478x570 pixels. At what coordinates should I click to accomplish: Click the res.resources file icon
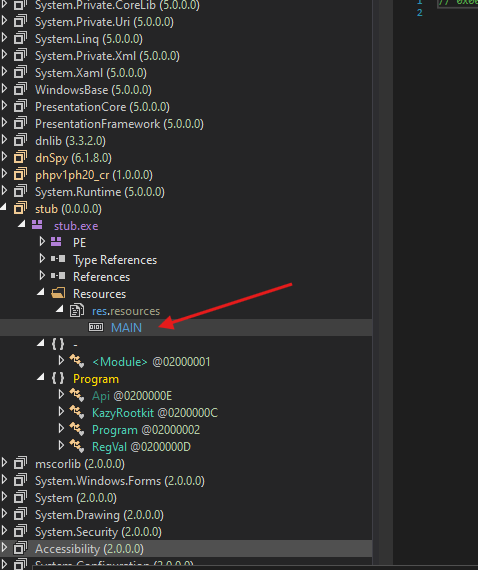point(77,310)
